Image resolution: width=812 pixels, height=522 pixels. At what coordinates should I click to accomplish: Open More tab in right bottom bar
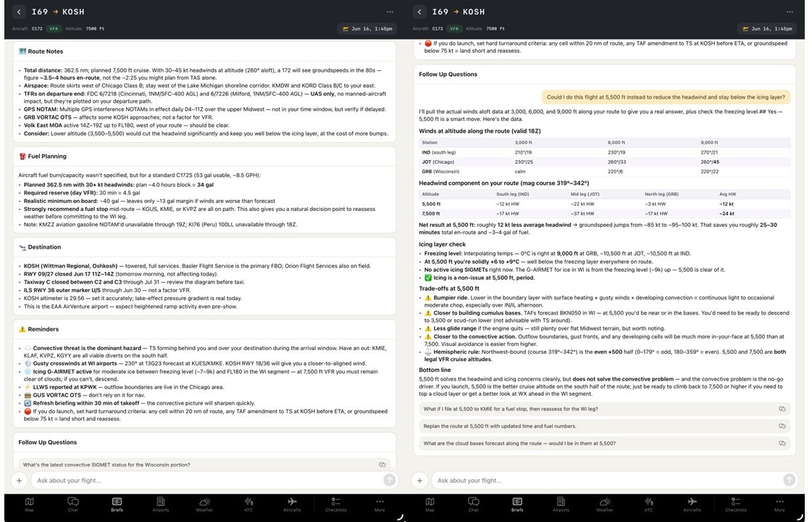click(x=779, y=505)
